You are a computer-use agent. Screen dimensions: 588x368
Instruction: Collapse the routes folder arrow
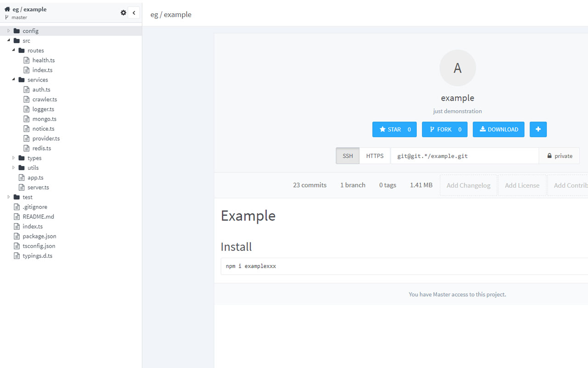13,50
